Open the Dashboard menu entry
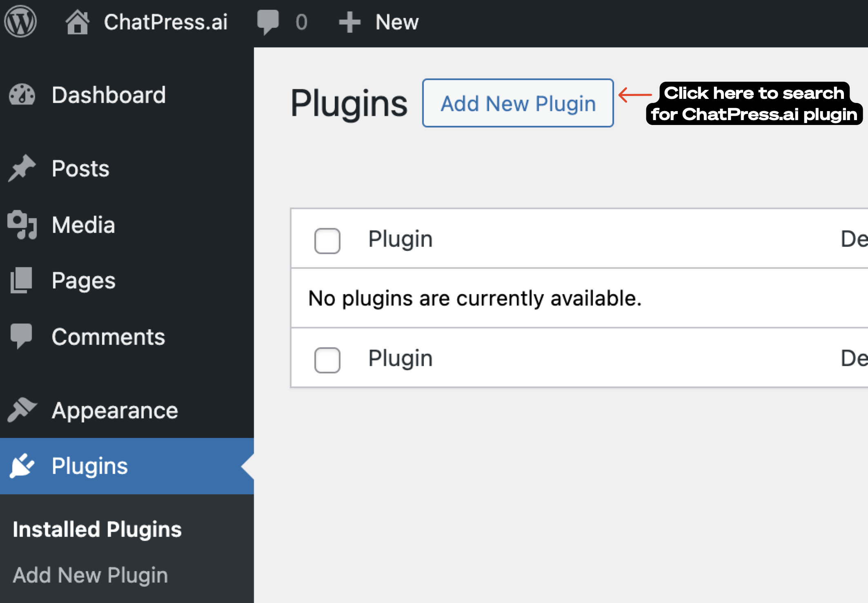Image resolution: width=868 pixels, height=603 pixels. tap(109, 95)
